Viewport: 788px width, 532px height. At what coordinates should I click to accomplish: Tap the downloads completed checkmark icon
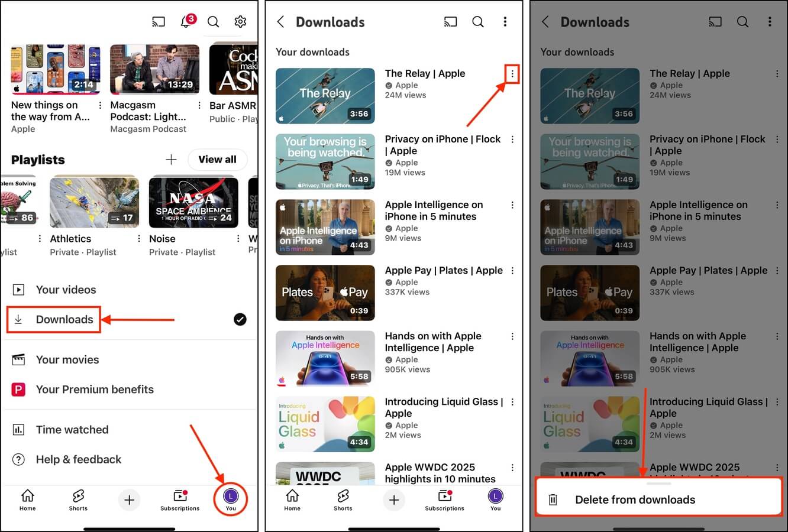click(240, 319)
